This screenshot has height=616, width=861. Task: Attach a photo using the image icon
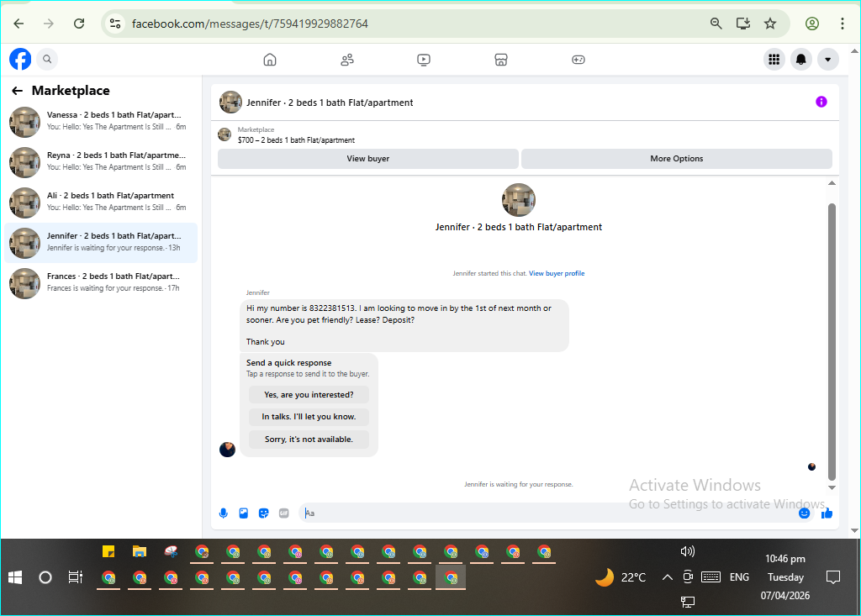pos(244,513)
